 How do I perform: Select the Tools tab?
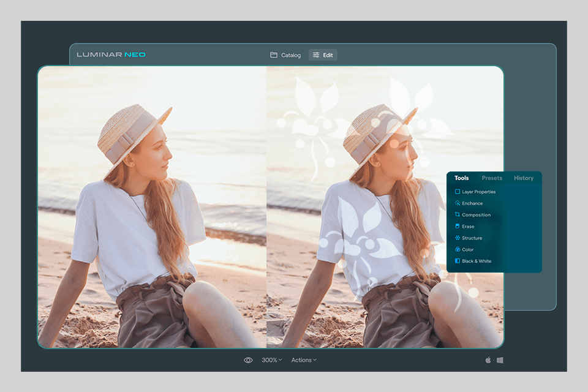point(462,178)
